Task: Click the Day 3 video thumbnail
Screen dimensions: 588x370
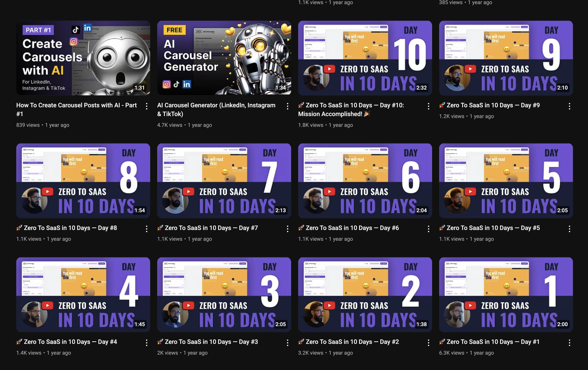Action: [x=224, y=294]
